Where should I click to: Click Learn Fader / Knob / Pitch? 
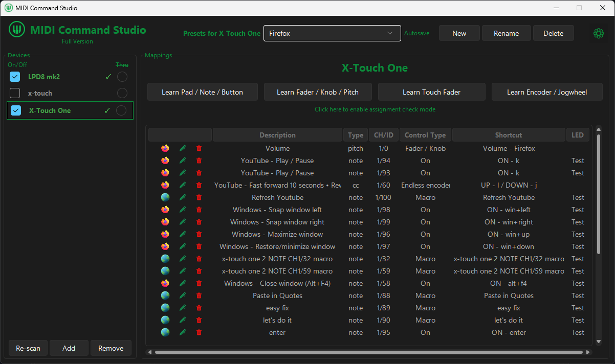318,92
